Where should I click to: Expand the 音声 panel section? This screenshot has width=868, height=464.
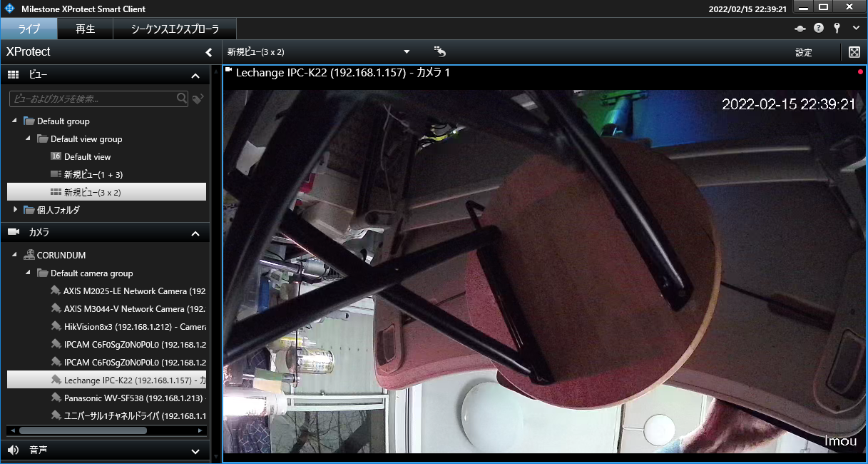click(195, 450)
